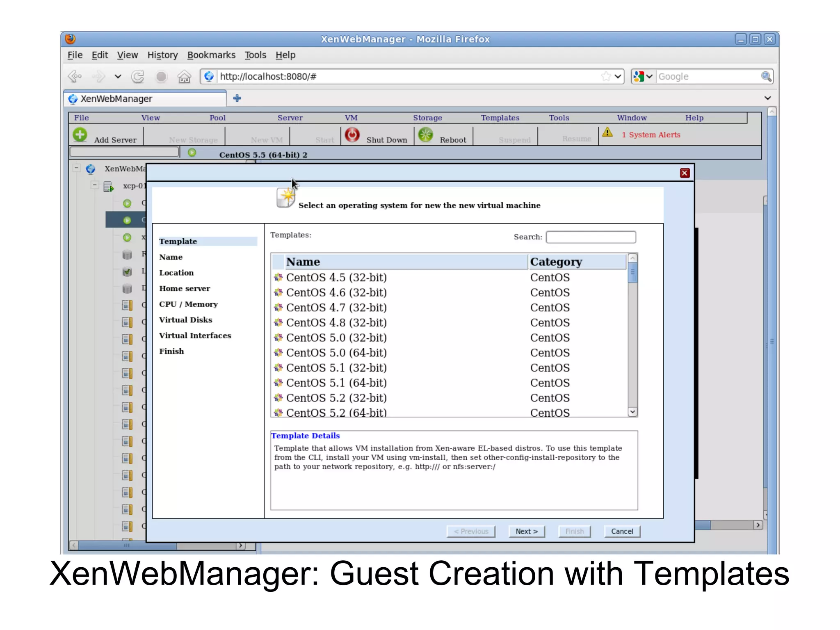This screenshot has width=840, height=630.
Task: Click the wizard Finish button
Action: [x=574, y=532]
